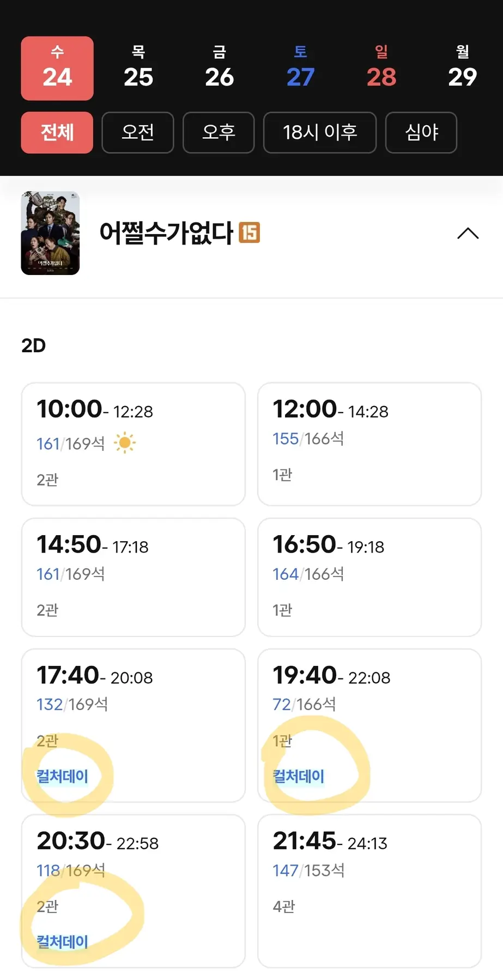Click the sun morning-discount icon
The height and width of the screenshot is (980, 503).
click(125, 443)
